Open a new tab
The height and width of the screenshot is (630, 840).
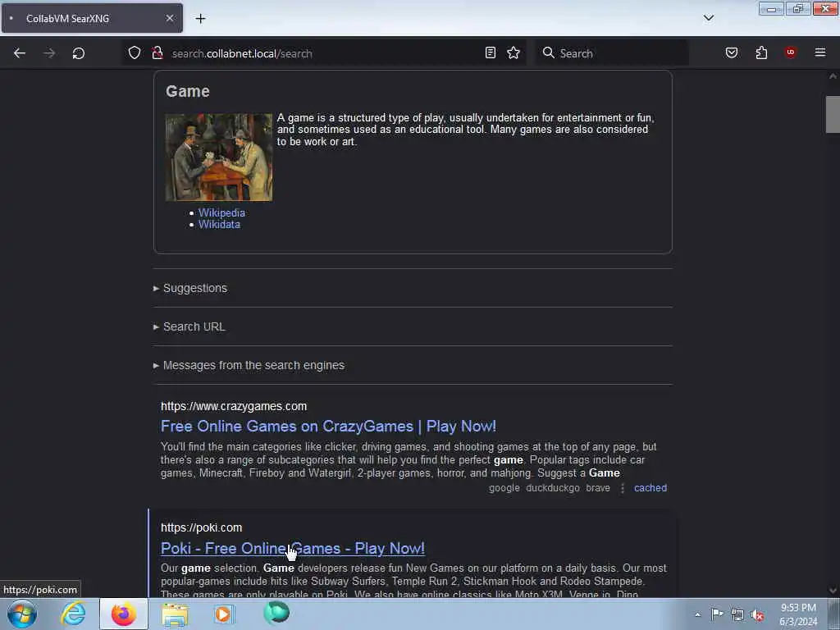click(200, 19)
